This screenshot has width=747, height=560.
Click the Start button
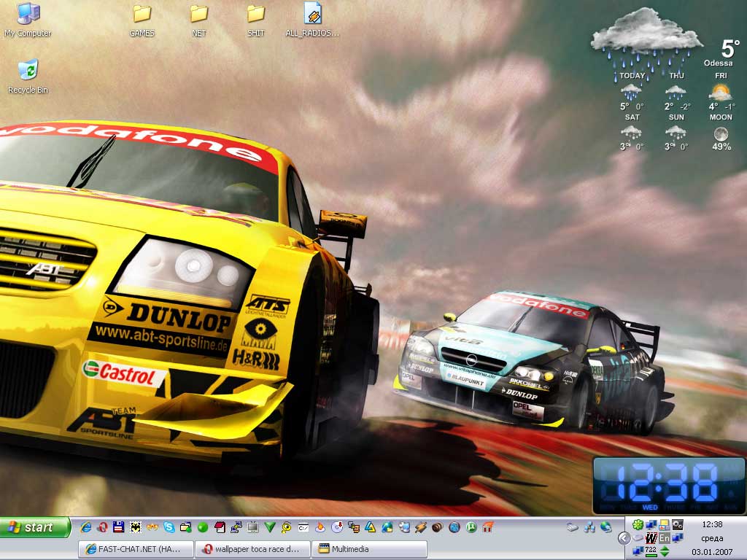35,527
